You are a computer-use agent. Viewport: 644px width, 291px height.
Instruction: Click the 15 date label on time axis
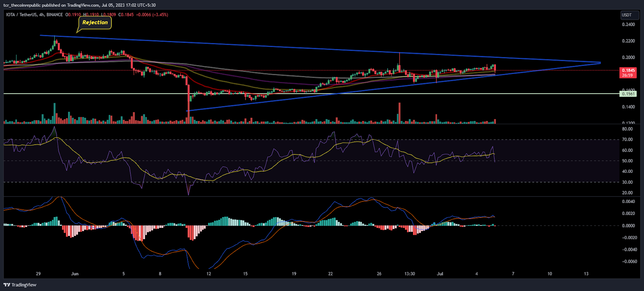245,274
